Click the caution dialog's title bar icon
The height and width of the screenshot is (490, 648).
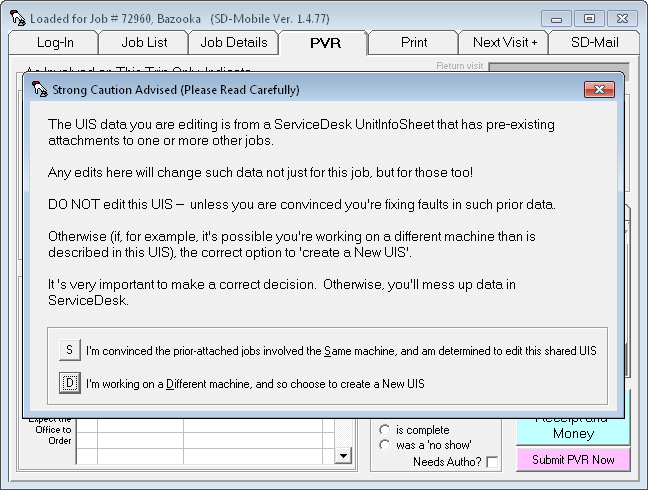point(40,90)
